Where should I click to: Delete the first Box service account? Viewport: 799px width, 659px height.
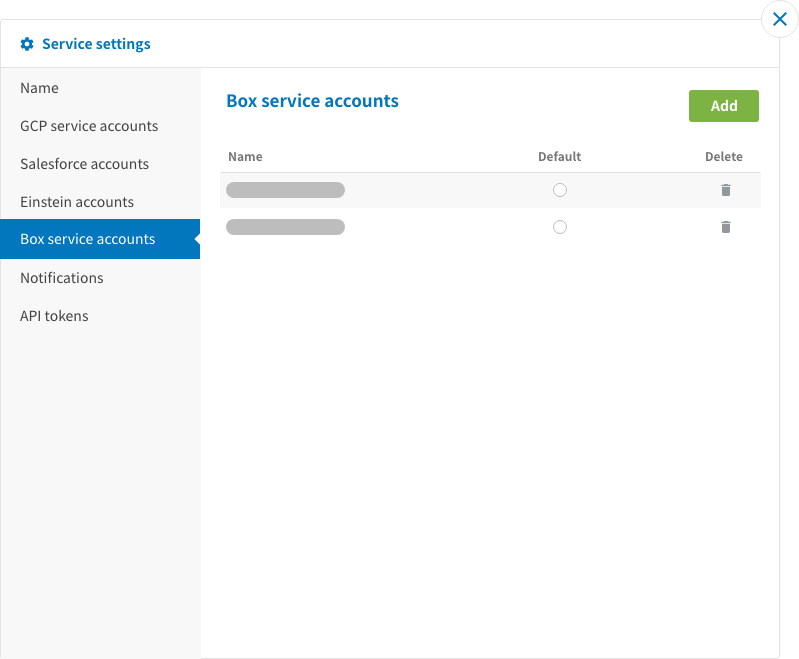coord(726,190)
